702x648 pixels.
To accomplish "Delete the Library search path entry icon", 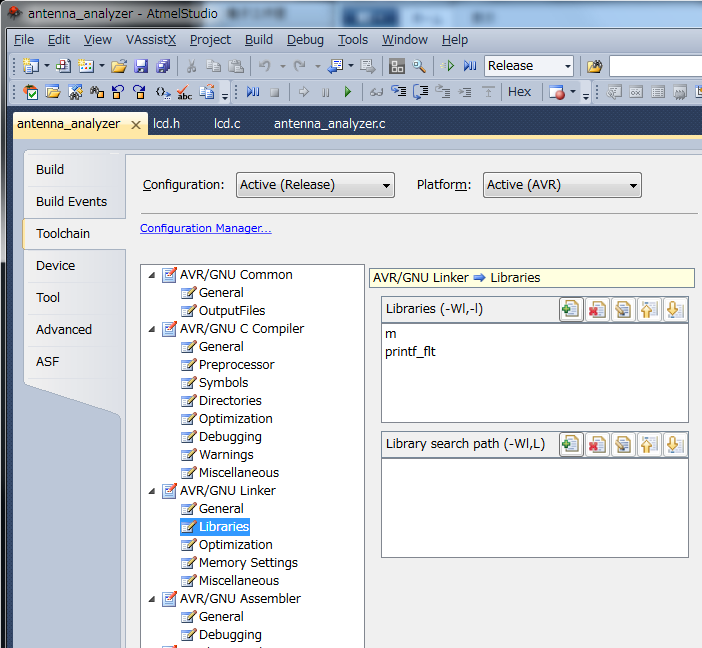I will point(597,445).
